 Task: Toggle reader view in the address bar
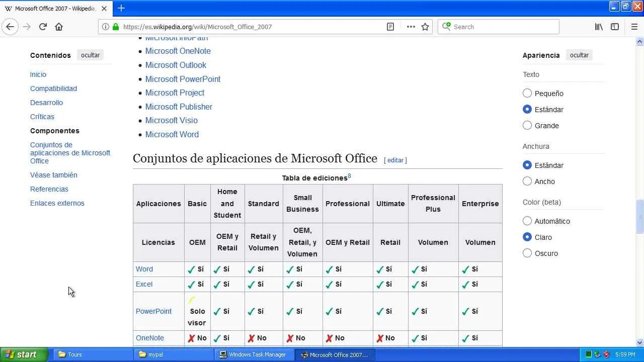point(390,27)
